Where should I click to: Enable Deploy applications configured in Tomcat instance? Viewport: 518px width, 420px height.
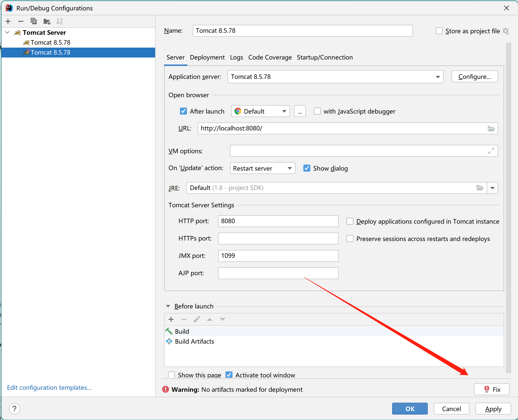pos(350,221)
